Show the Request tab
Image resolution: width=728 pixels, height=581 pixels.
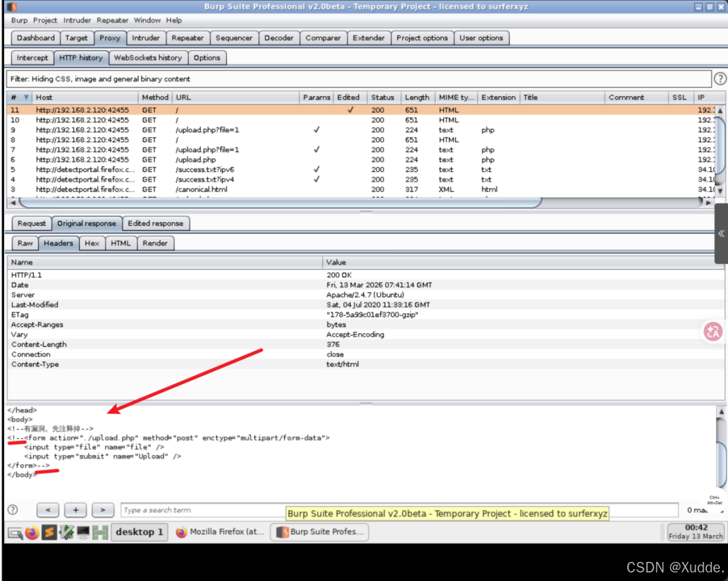click(x=32, y=223)
